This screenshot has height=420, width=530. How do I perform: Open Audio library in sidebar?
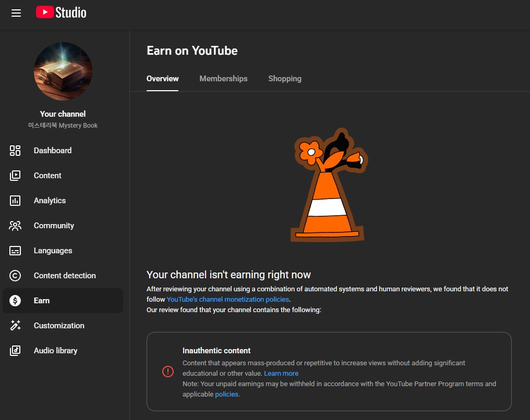click(x=63, y=351)
